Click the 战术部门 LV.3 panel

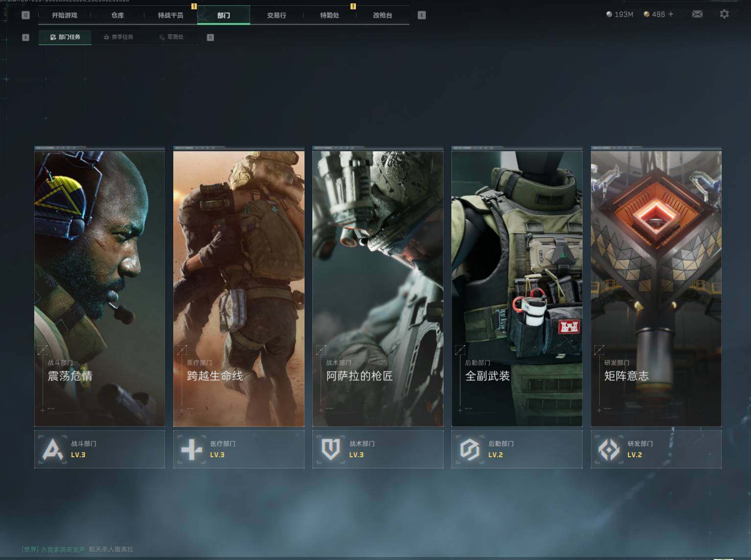tap(378, 449)
